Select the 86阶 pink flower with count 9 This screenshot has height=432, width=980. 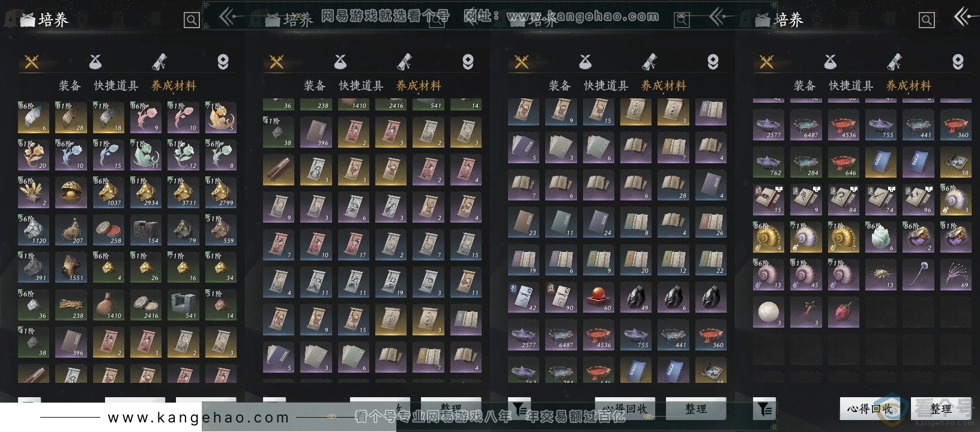click(146, 118)
